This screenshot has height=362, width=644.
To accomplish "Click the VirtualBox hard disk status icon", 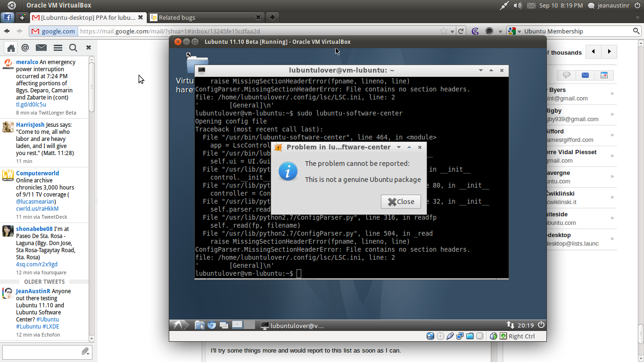I will 430,336.
